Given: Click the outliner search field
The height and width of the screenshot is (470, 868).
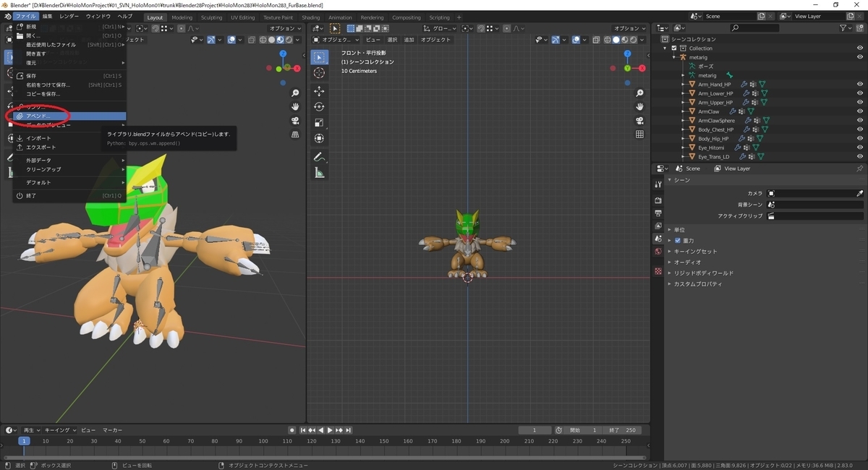Looking at the screenshot, I should (x=754, y=27).
